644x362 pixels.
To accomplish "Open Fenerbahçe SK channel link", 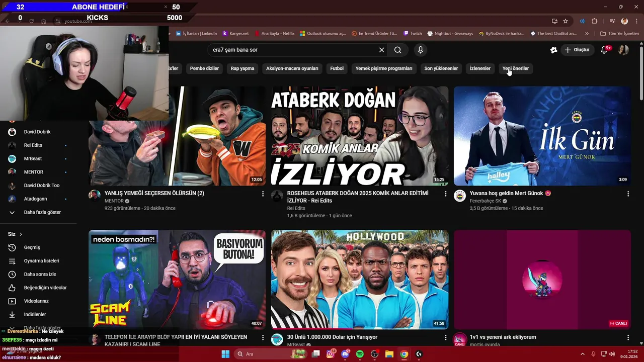I will [486, 201].
